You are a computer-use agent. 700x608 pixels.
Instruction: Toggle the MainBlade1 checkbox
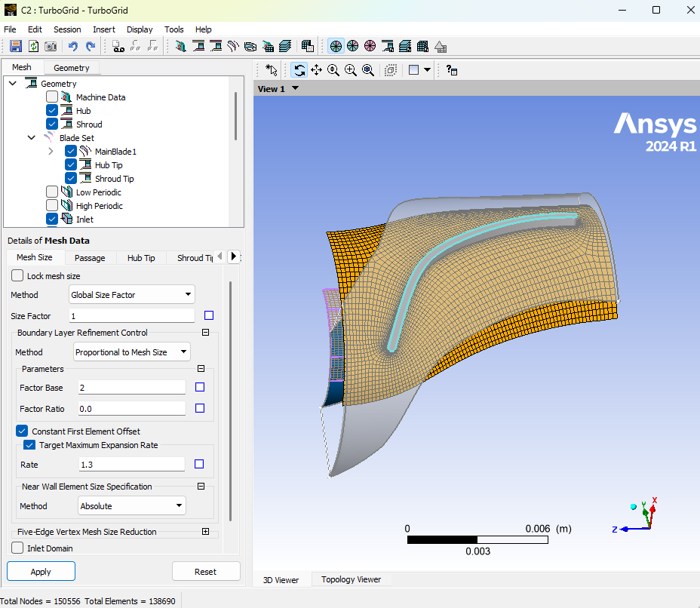(x=71, y=152)
